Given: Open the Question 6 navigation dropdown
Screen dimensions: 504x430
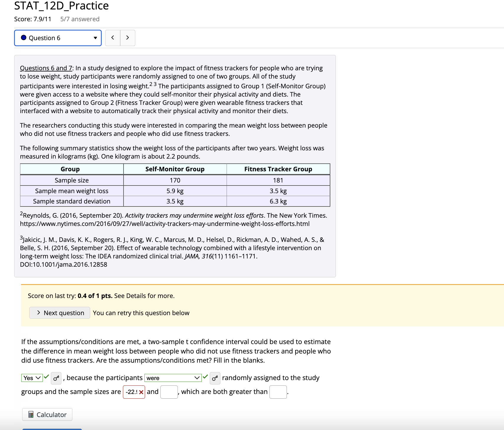Looking at the screenshot, I should [58, 38].
